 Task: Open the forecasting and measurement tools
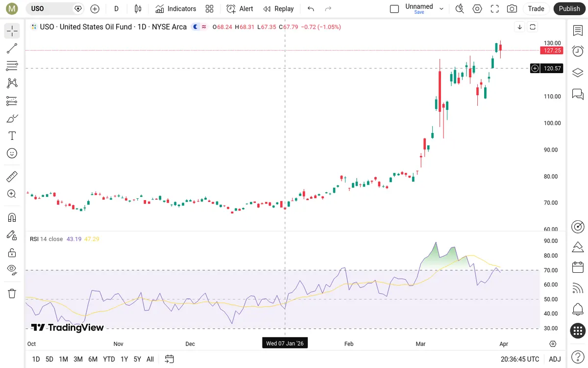[12, 101]
